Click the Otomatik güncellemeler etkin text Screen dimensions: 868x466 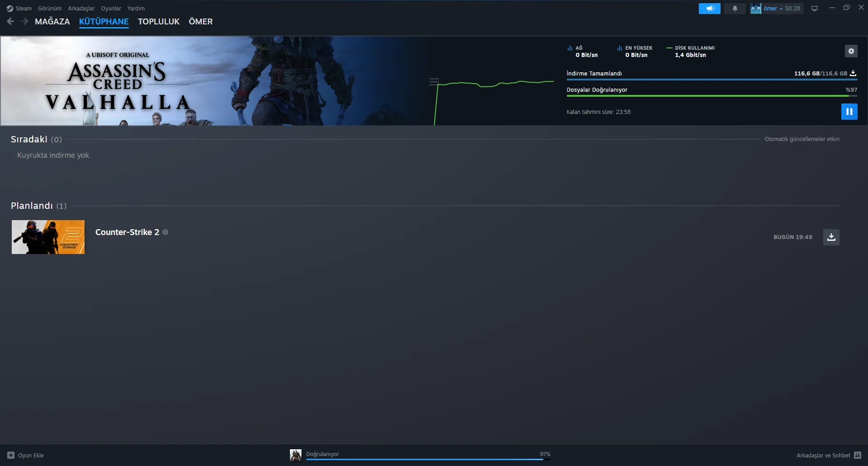tap(802, 139)
